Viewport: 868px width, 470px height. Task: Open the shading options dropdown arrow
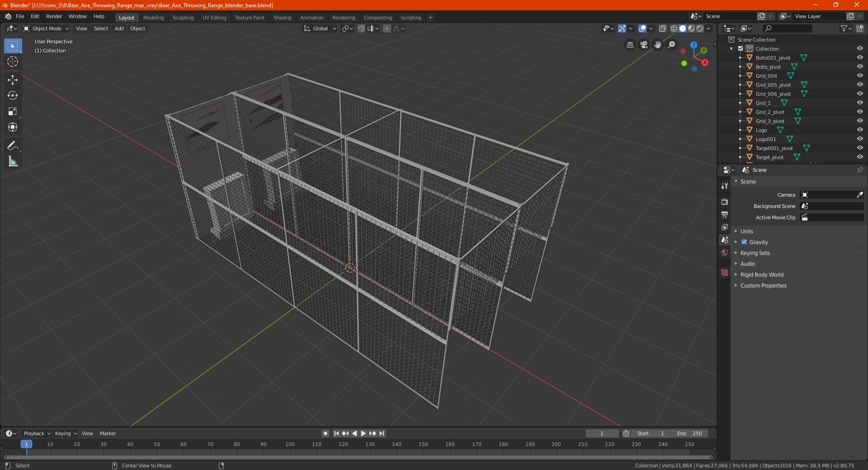[x=709, y=28]
